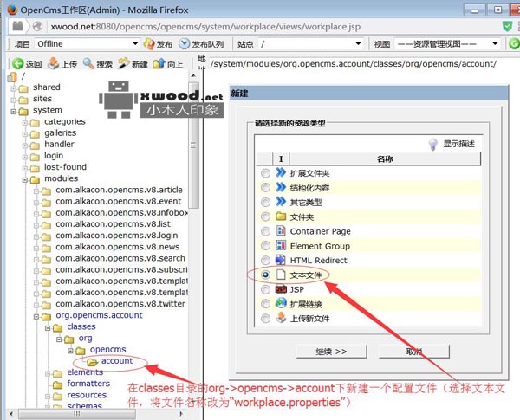Select the 扩展文件夹 radio button

point(265,173)
